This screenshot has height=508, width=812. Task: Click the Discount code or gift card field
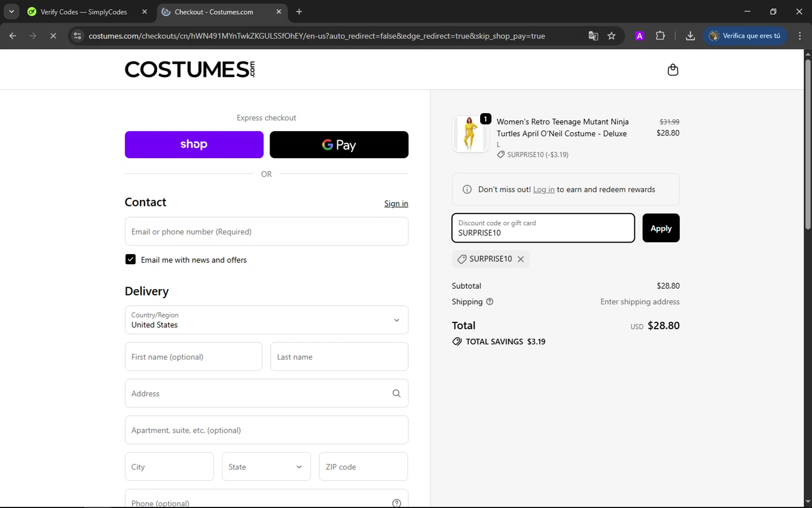543,228
